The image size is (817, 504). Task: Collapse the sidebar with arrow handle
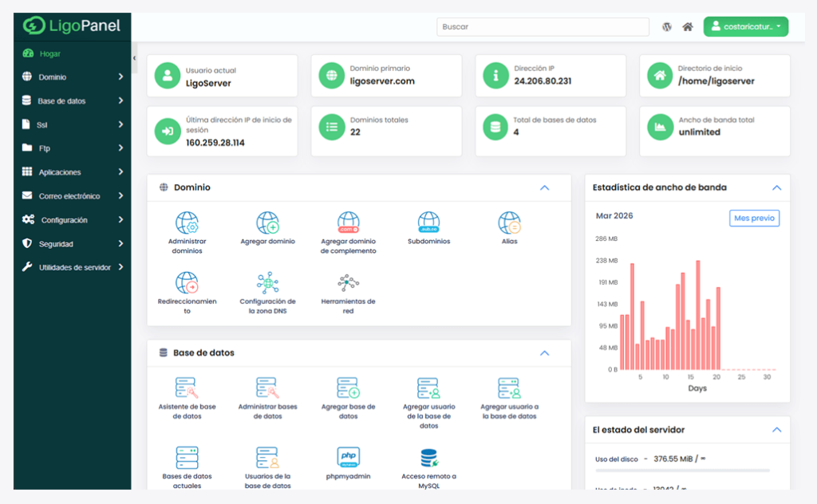[x=134, y=58]
